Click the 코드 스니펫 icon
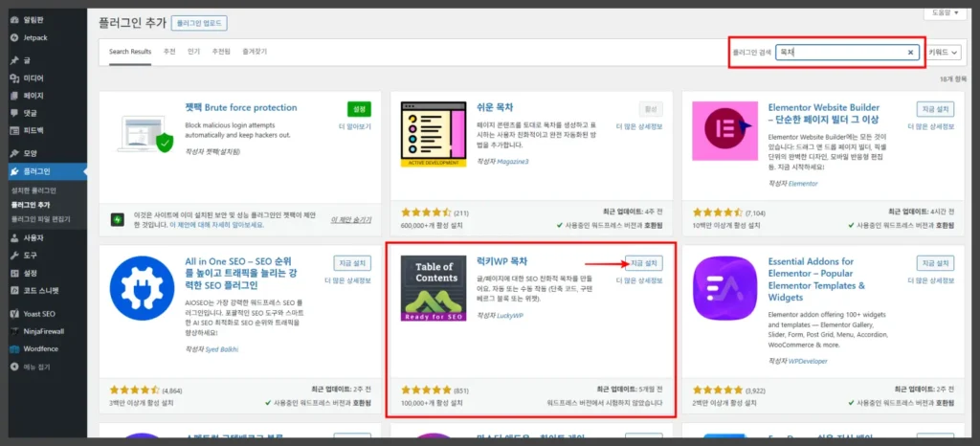980x446 pixels. pyautogui.click(x=15, y=290)
